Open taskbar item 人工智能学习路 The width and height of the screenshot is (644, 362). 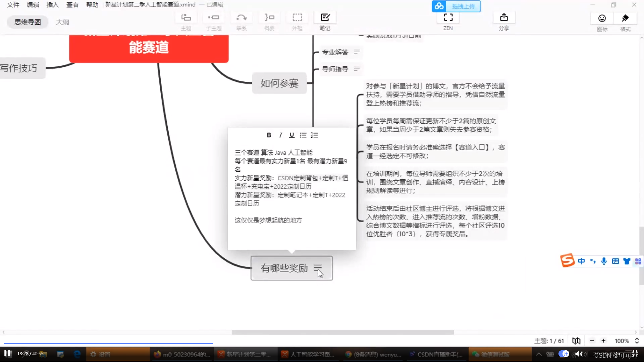click(309, 354)
